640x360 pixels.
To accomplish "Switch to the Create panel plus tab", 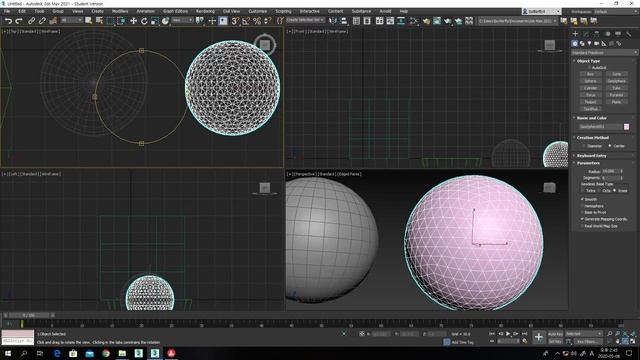I will tap(575, 33).
